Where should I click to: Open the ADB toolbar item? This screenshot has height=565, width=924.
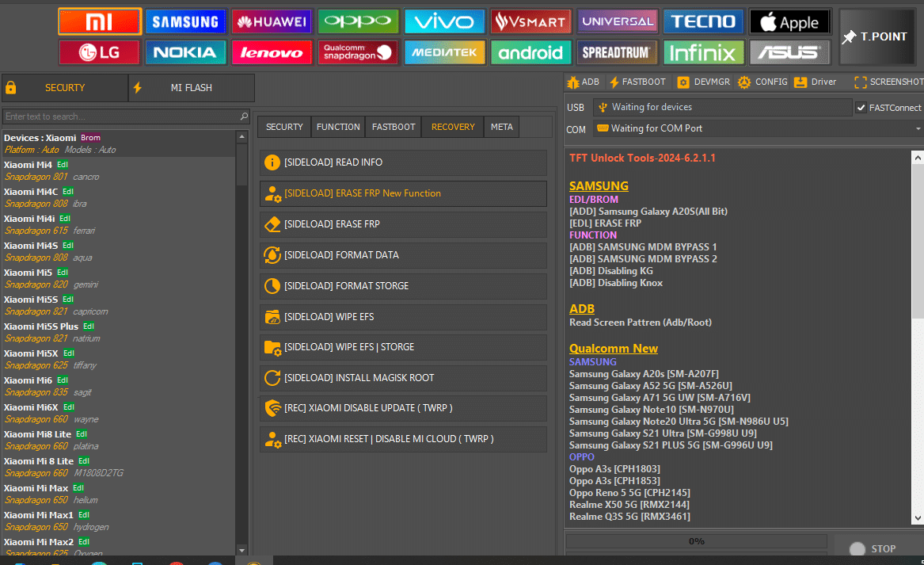tap(584, 82)
